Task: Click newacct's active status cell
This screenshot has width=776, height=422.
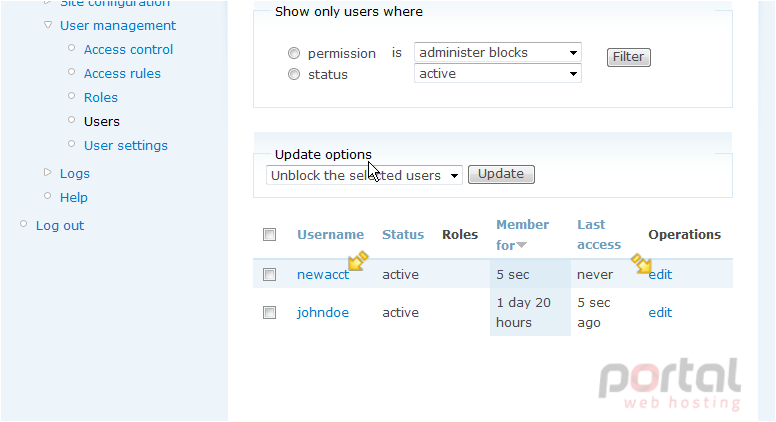Action: point(400,275)
